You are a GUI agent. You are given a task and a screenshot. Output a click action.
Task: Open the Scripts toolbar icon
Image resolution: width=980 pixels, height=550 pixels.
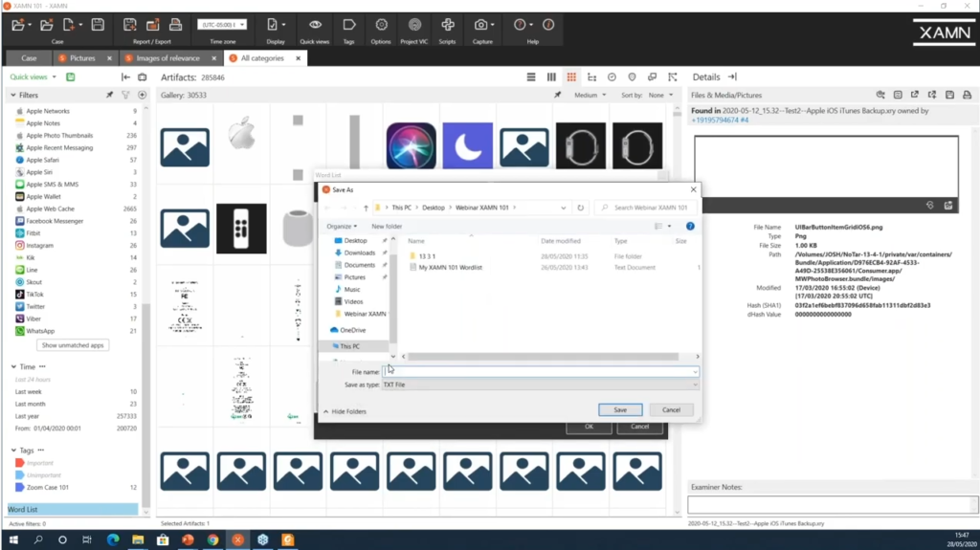[448, 25]
